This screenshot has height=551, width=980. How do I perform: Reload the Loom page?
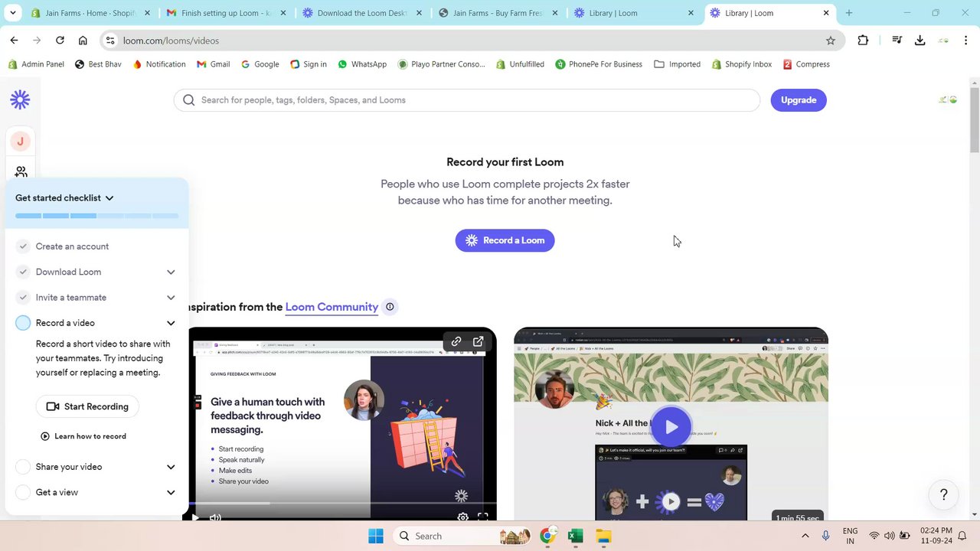point(60,41)
